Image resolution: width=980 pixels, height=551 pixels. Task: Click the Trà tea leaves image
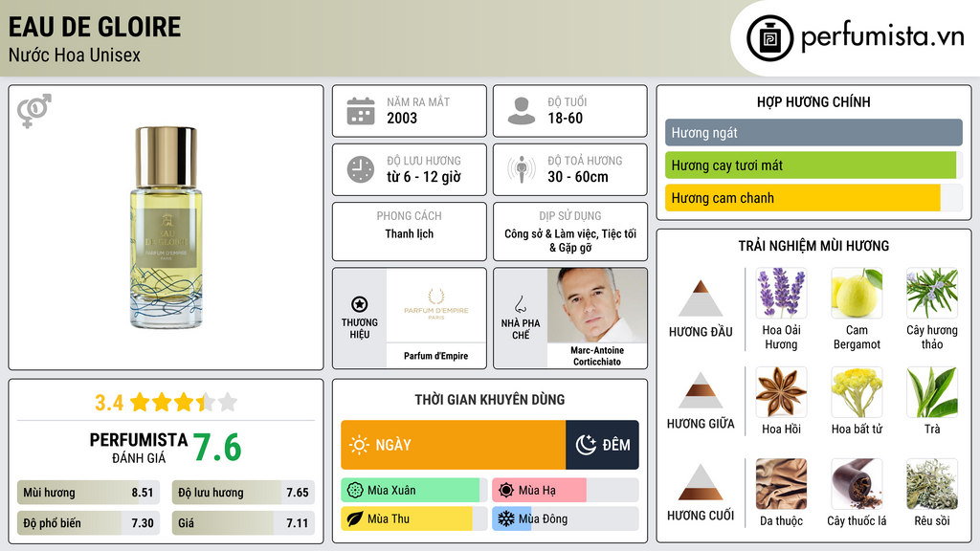(932, 391)
